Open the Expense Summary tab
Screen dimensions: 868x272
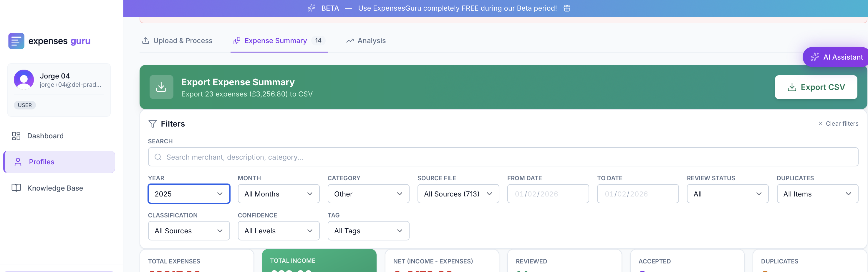point(276,40)
